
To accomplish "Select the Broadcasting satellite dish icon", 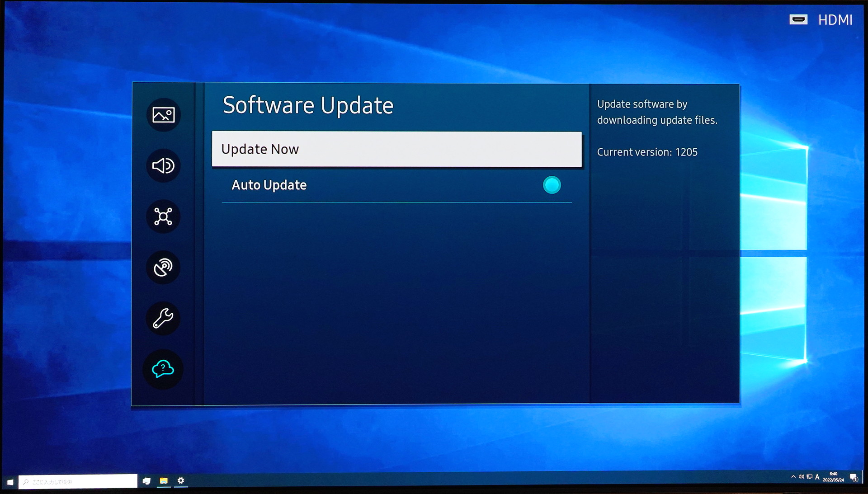I will pos(163,268).
